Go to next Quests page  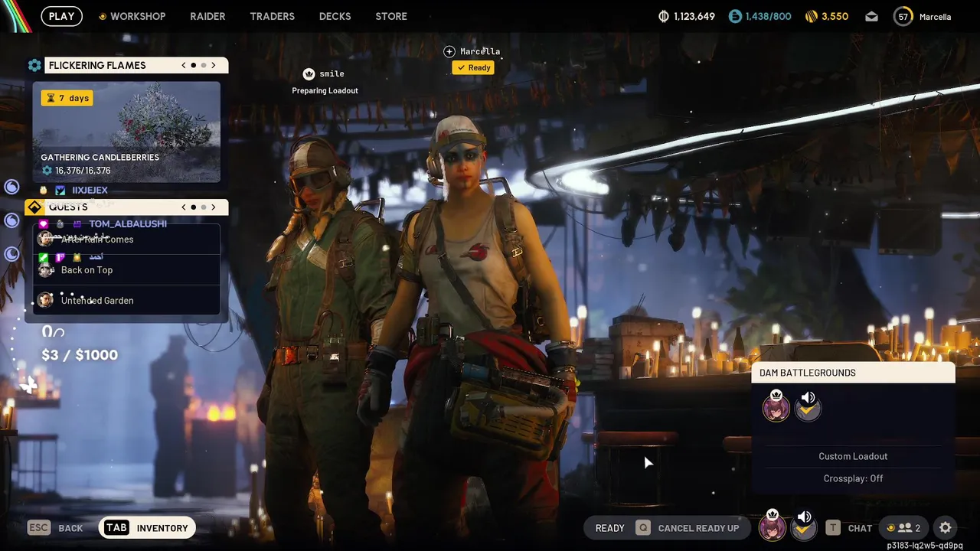click(213, 207)
